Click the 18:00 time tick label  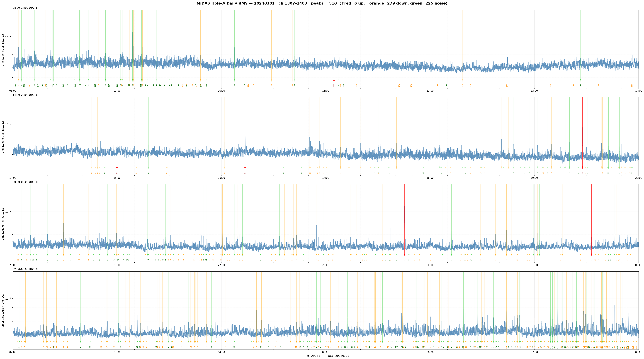click(x=430, y=178)
